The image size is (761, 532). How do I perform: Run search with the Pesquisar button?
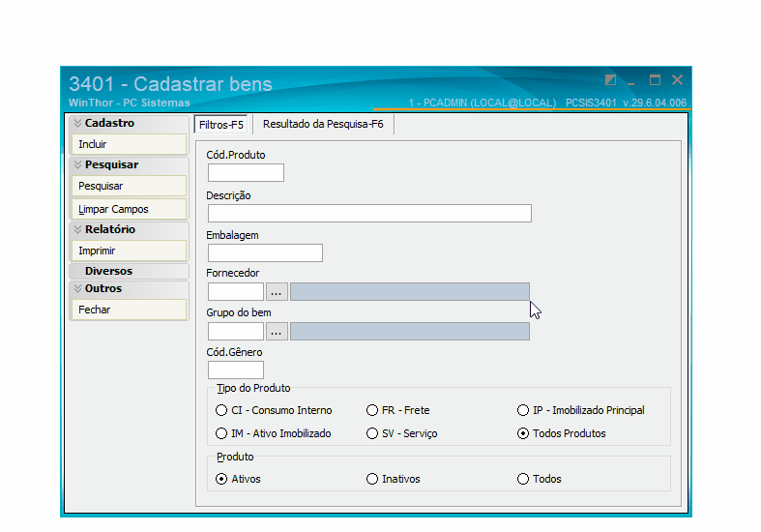130,186
